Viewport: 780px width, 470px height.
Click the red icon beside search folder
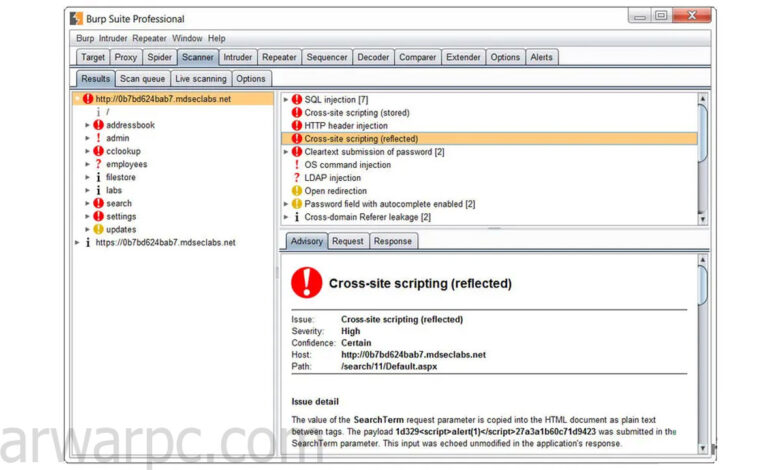coord(98,203)
